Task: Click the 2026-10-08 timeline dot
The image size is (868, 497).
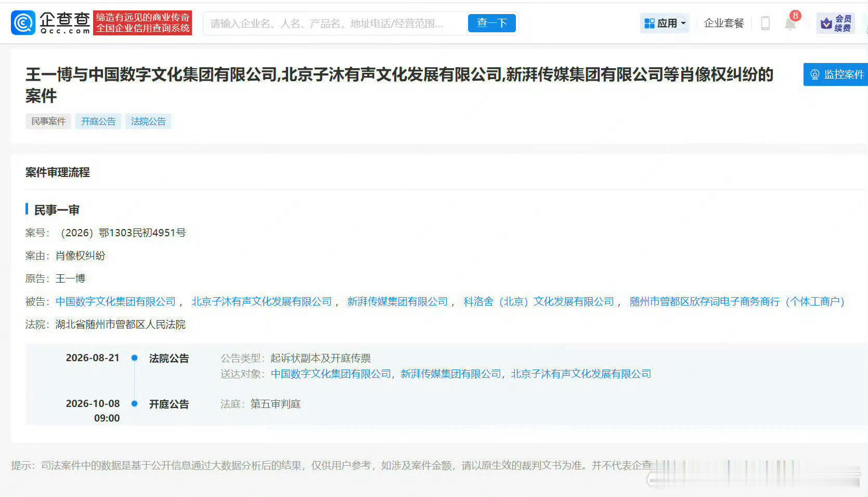Action: tap(134, 404)
